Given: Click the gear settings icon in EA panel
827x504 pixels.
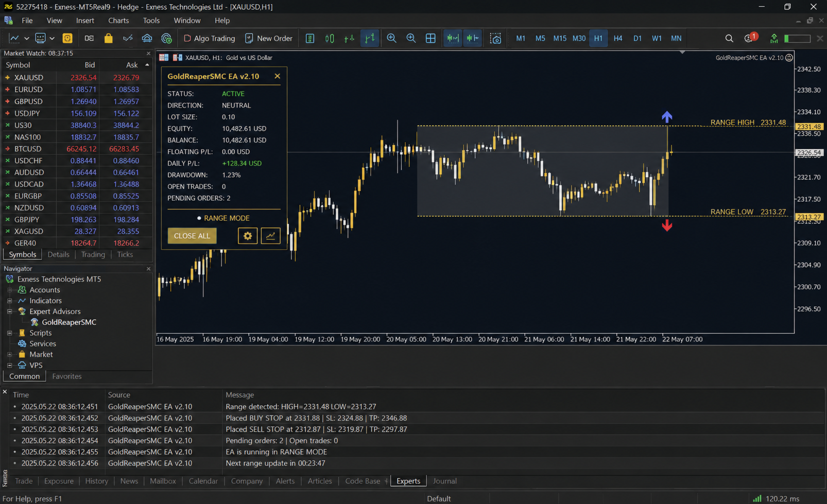Looking at the screenshot, I should click(248, 236).
